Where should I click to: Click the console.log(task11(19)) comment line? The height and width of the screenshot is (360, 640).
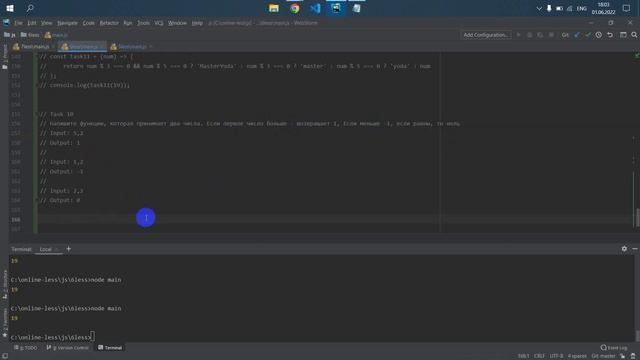coord(85,85)
